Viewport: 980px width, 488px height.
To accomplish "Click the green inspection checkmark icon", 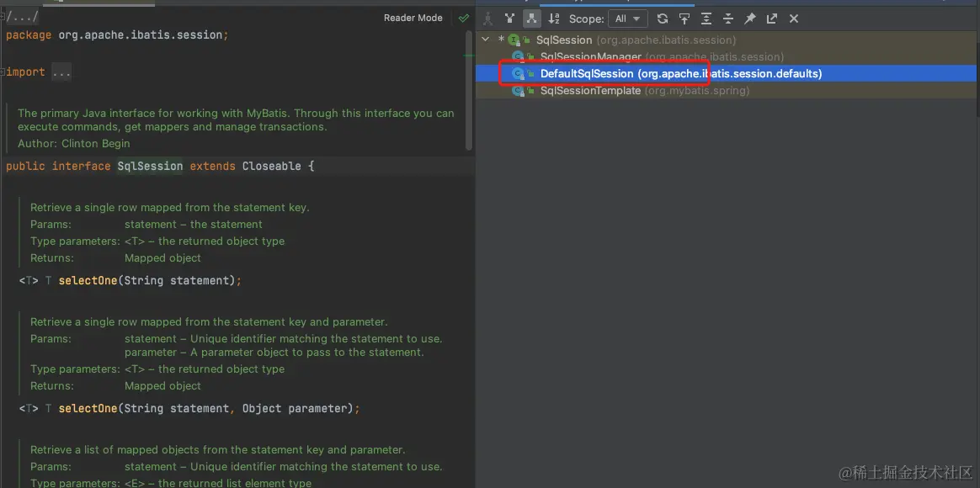I will point(464,19).
